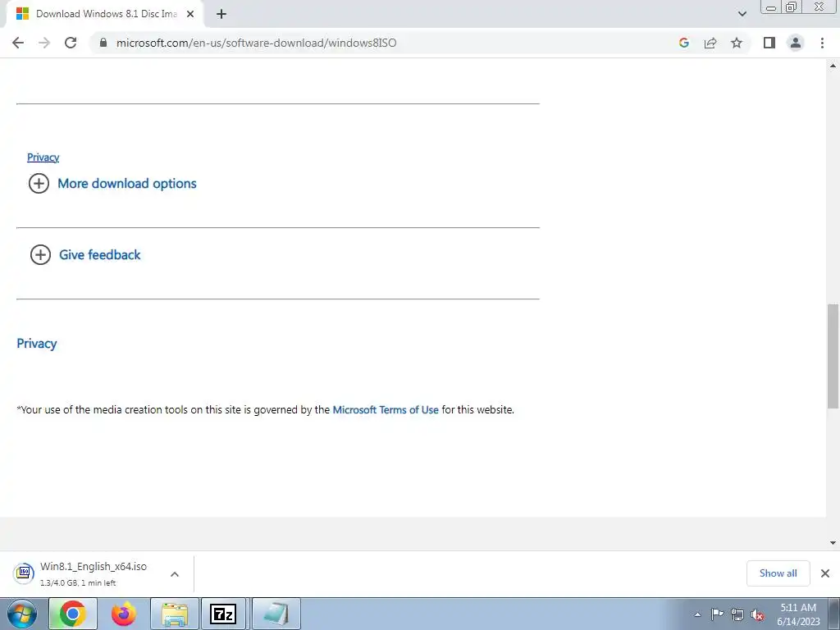The image size is (840, 630).
Task: Open the clock showing 5:11 AM
Action: (x=798, y=614)
